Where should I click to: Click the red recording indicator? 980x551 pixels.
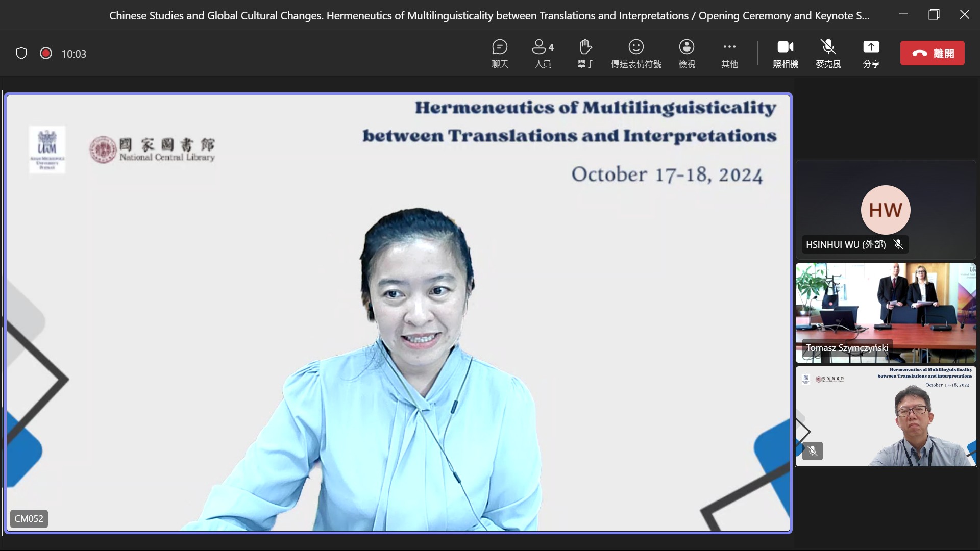46,53
